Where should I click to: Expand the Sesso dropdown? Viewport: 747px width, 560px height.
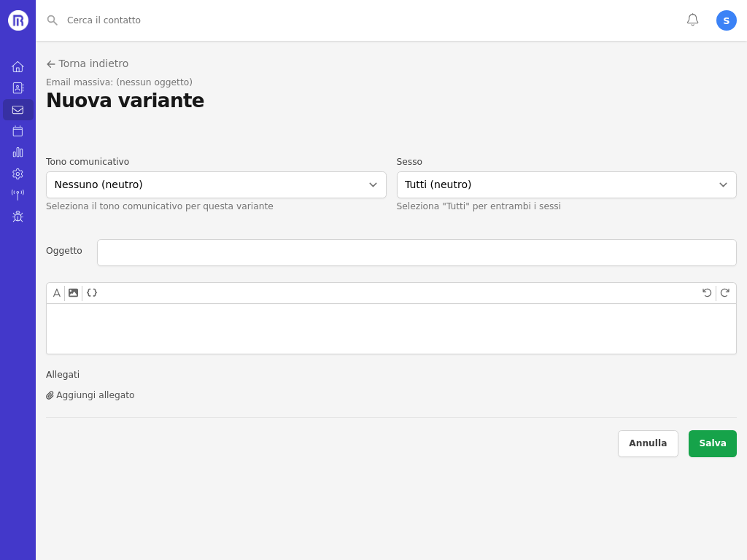pyautogui.click(x=566, y=185)
